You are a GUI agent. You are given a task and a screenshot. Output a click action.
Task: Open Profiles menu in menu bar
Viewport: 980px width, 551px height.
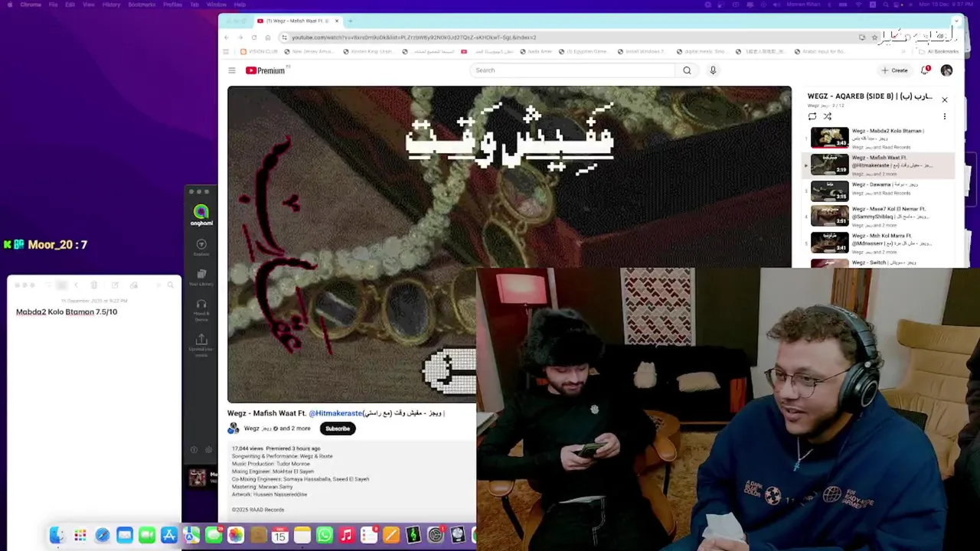coord(172,5)
